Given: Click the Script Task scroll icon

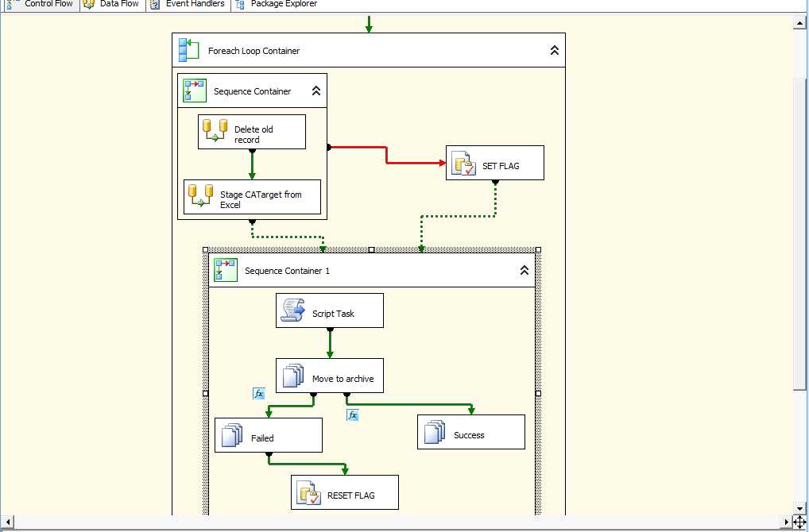Looking at the screenshot, I should click(x=292, y=310).
